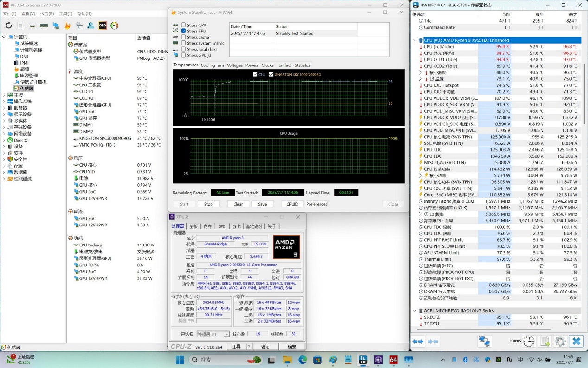Viewport: 588px width, 368px height.
Task: Click the AIDA64 user/contact toolbar icon
Action: pyautogui.click(x=91, y=26)
